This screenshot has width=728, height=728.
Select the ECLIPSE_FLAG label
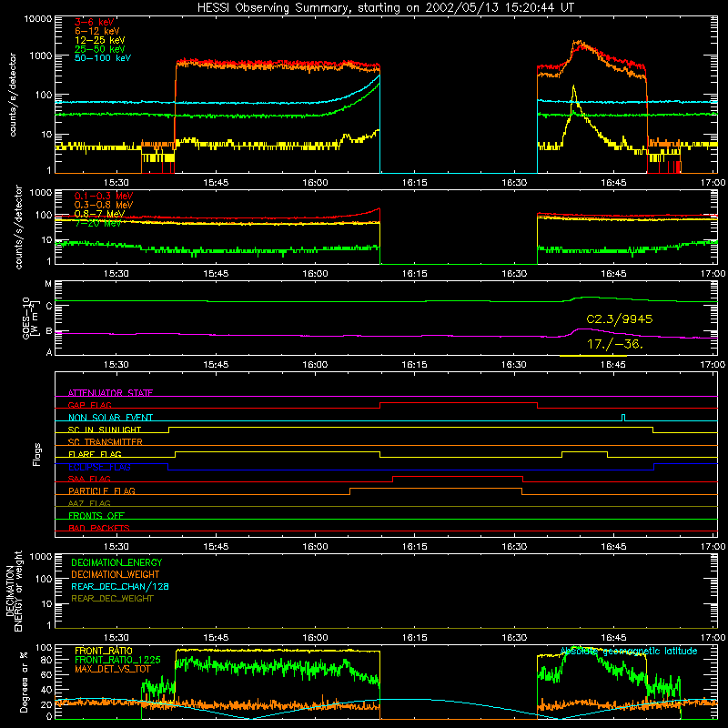[x=99, y=467]
